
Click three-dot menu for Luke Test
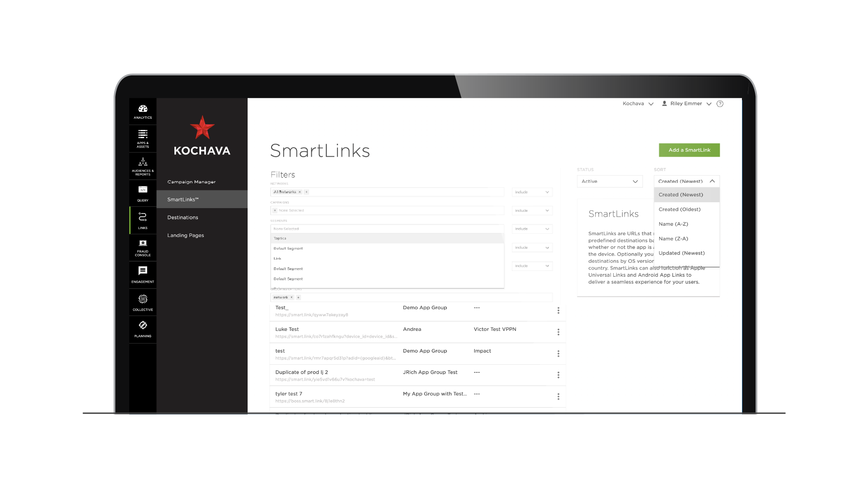[558, 332]
